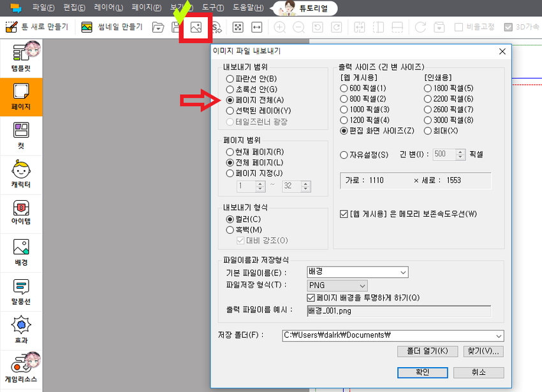
Task: Select 최대(X) output size
Action: [x=441, y=131]
